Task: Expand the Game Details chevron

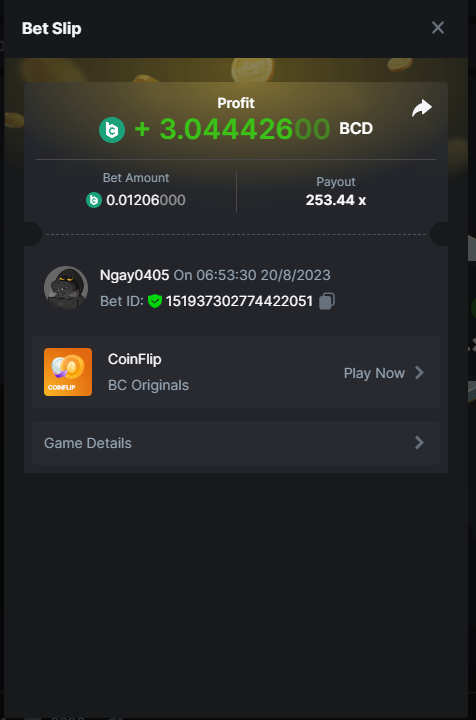Action: (419, 443)
